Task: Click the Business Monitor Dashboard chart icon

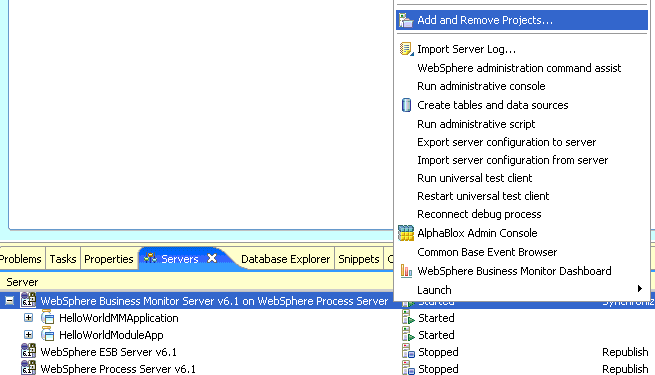Action: point(406,271)
